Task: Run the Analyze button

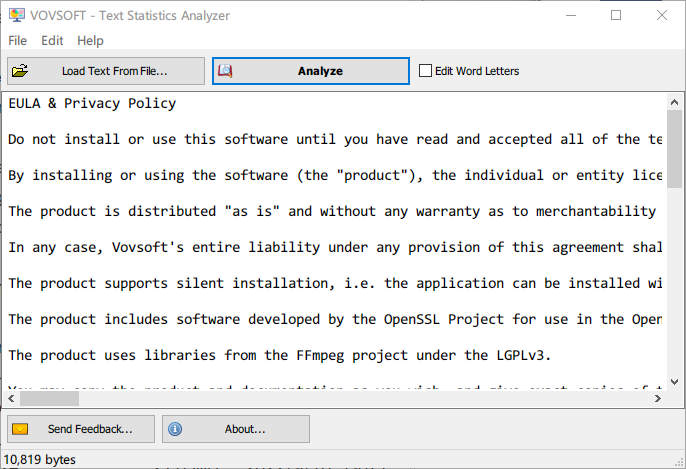Action: (311, 71)
